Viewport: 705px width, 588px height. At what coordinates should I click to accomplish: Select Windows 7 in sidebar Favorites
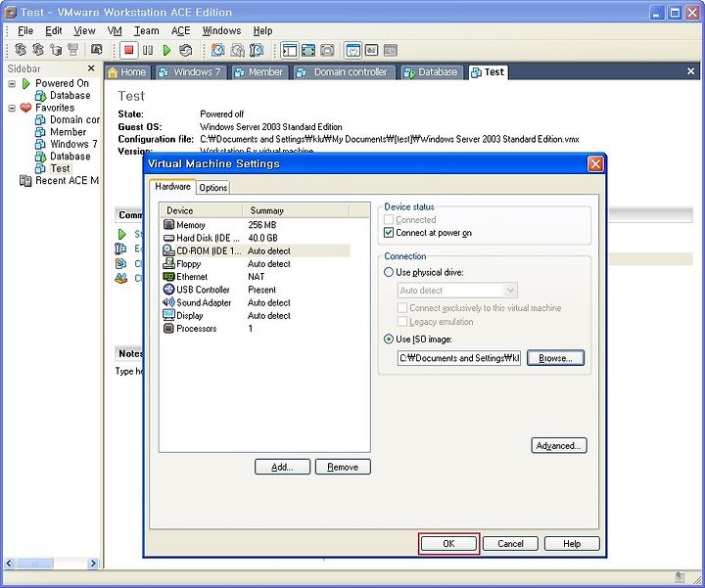tap(73, 144)
